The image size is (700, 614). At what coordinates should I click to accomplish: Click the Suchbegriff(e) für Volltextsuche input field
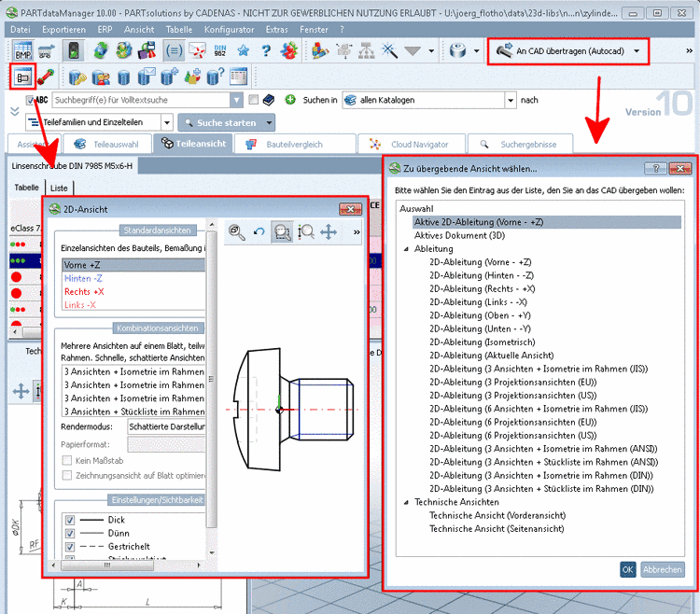coord(141,100)
